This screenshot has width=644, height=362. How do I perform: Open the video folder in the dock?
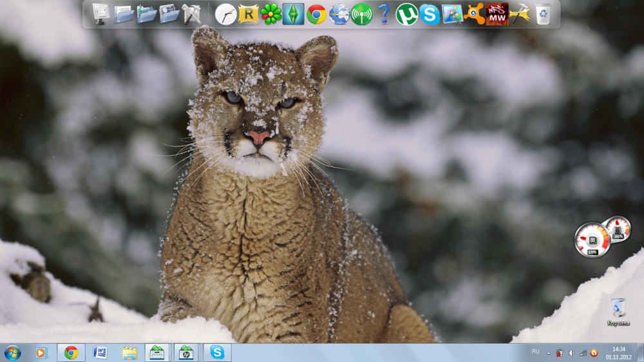[169, 14]
